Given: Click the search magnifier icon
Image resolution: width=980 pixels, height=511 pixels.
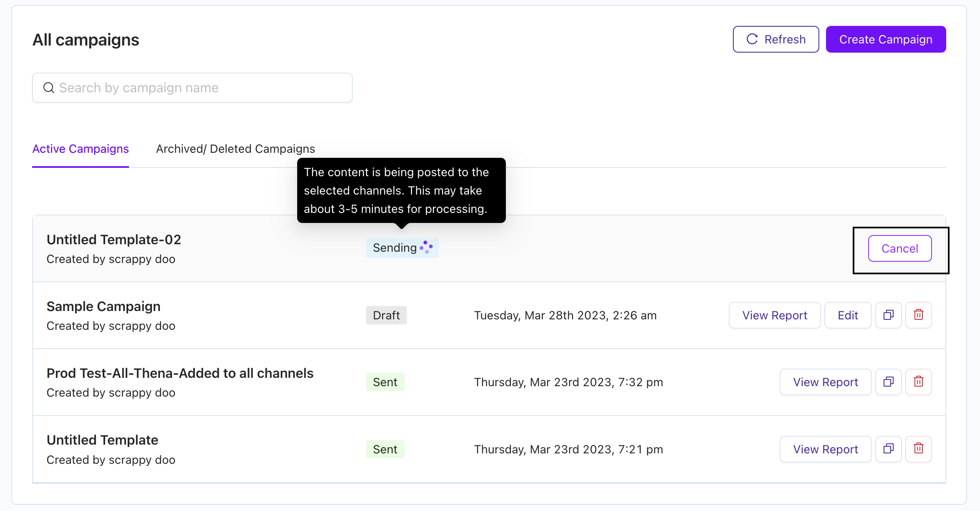Looking at the screenshot, I should click(x=49, y=88).
